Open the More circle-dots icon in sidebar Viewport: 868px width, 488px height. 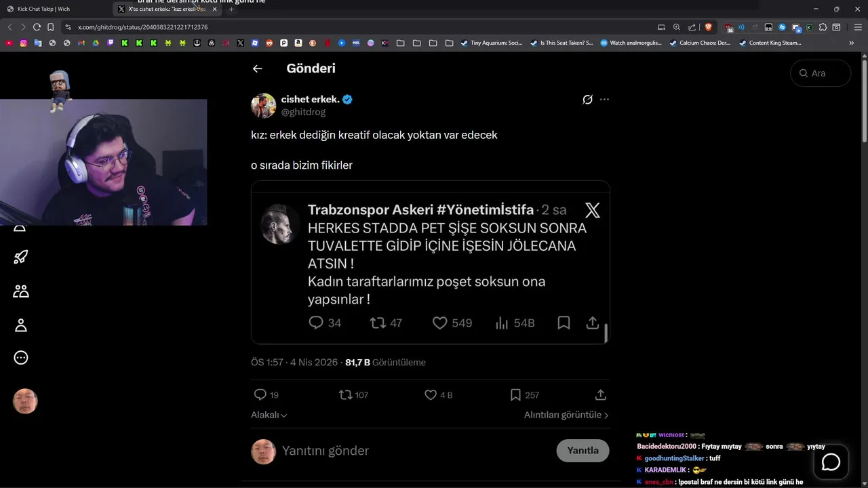21,358
